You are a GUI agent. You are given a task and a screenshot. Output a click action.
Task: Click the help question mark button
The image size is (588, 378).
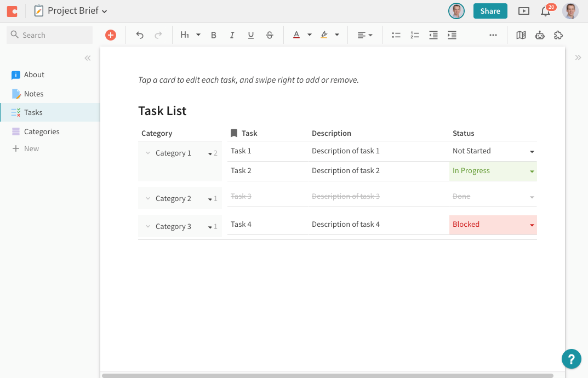point(571,359)
